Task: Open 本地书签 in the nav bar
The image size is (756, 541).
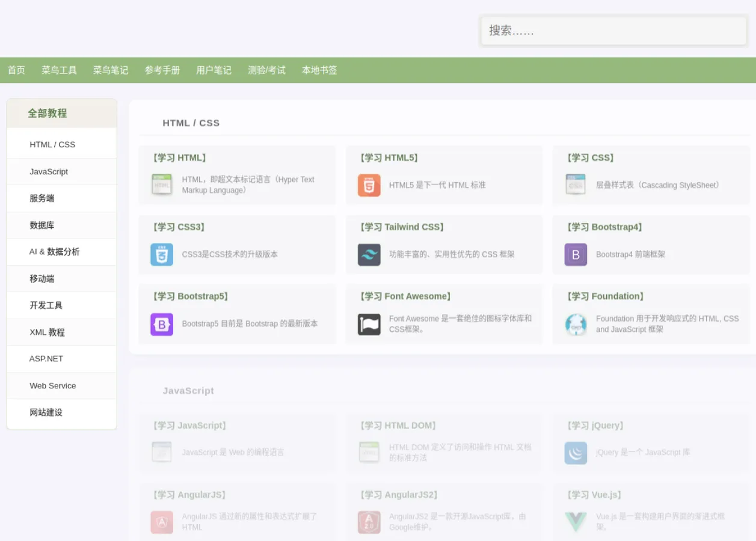Action: click(x=319, y=70)
